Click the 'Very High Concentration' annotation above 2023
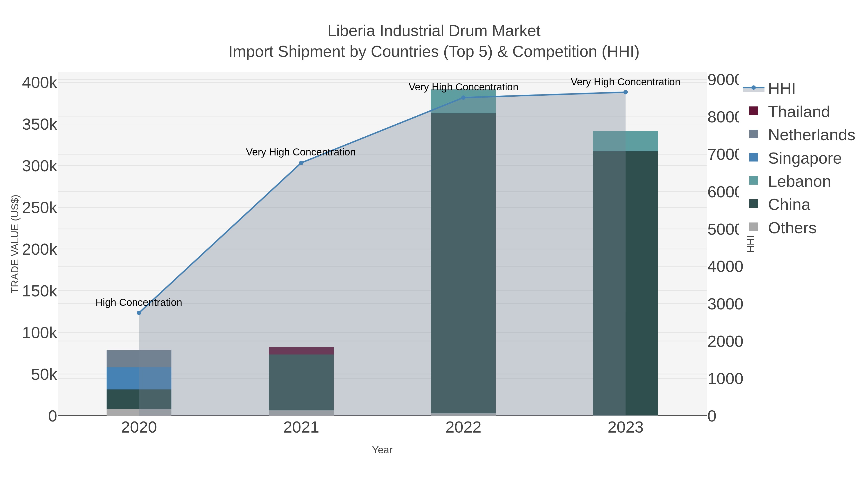Viewport: 868px width, 488px height. click(x=625, y=82)
